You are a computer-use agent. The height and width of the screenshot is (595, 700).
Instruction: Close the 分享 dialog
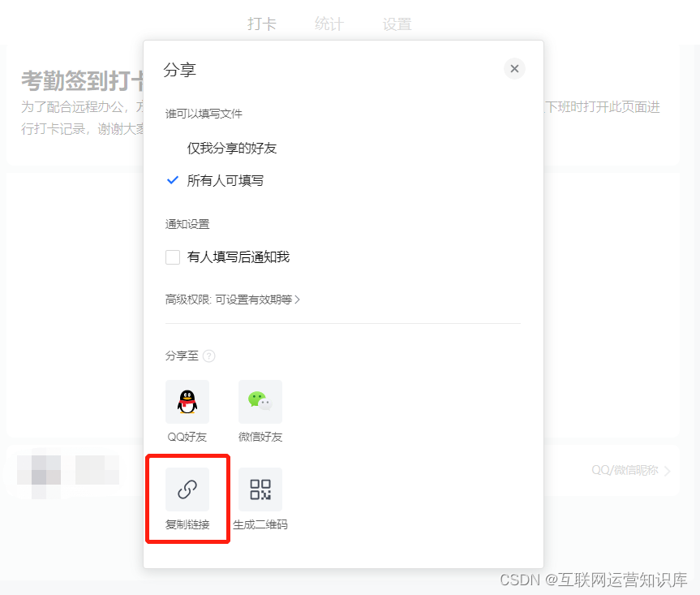[514, 69]
